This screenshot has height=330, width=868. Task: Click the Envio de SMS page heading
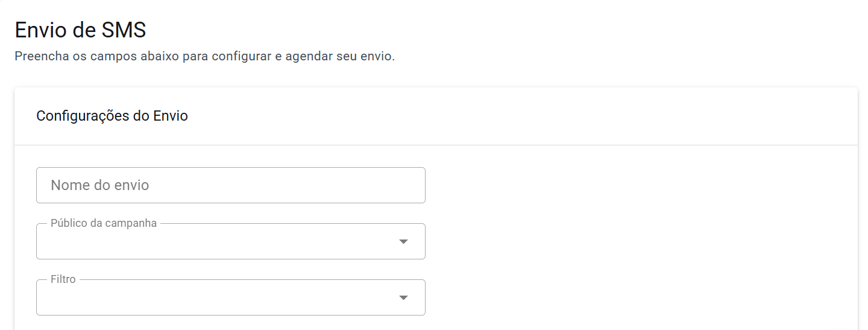point(80,30)
